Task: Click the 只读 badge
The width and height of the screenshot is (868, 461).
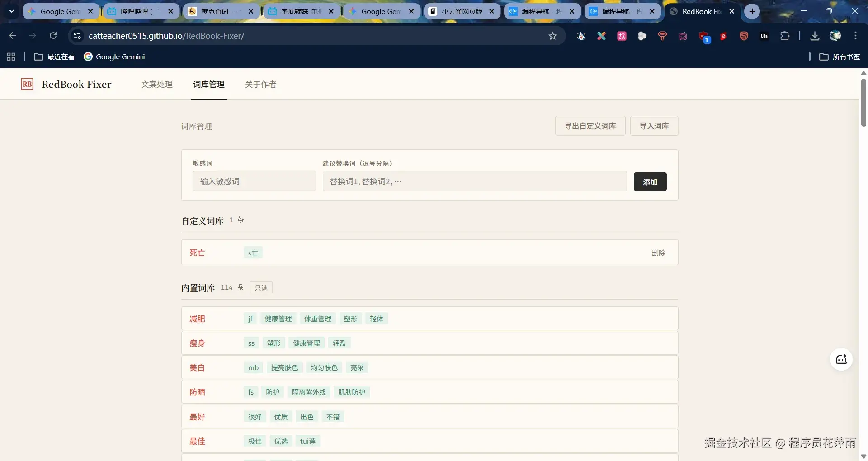Action: (261, 287)
